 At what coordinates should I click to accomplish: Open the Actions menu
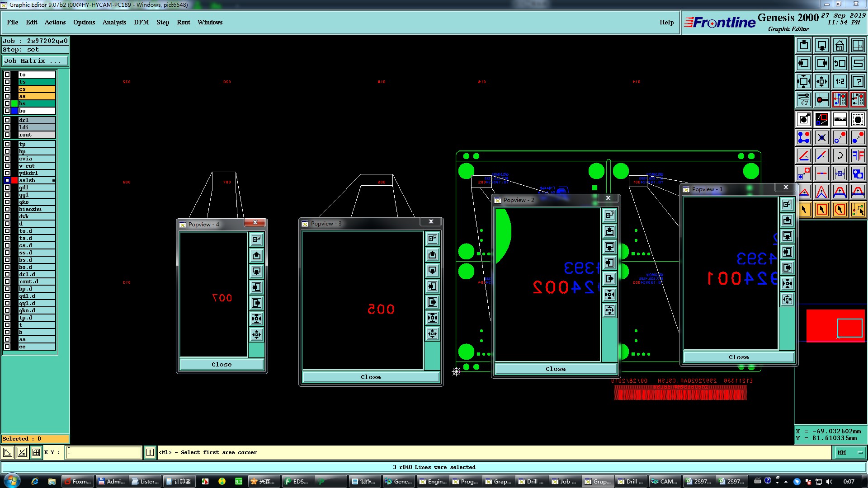(x=55, y=22)
